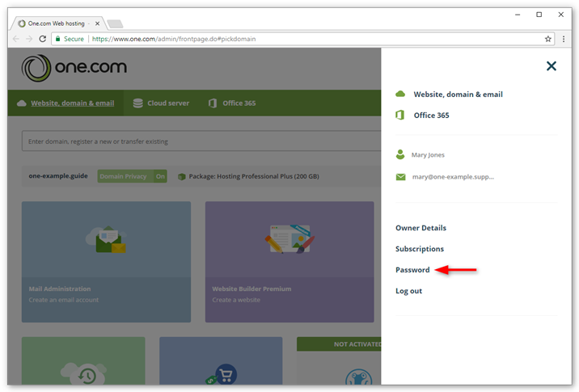
Task: Click the blue round mascot icon
Action: 358,377
